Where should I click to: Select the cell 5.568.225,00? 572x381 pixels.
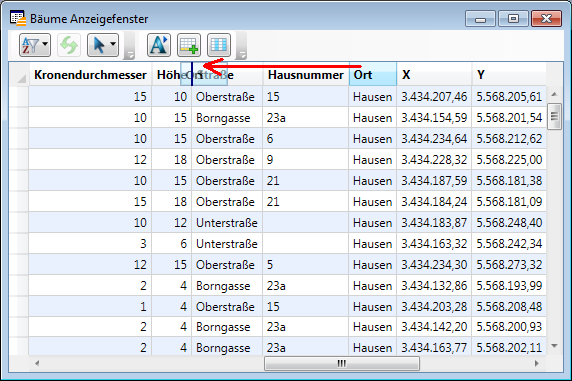pos(509,159)
